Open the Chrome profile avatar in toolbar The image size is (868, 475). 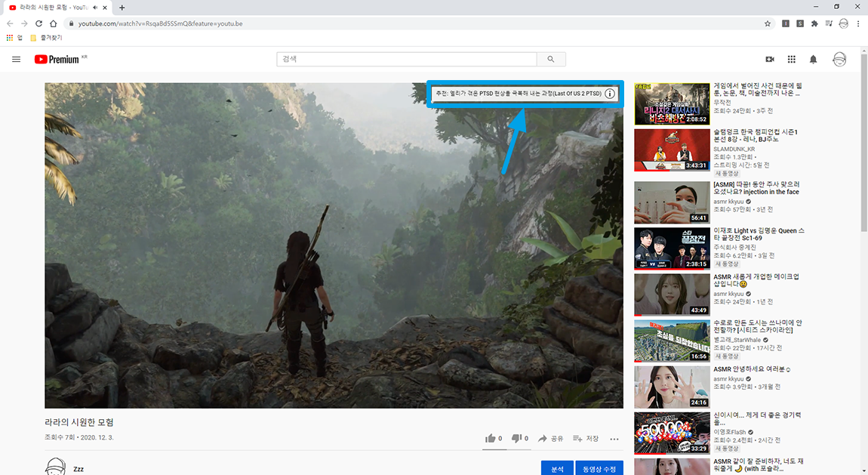pos(844,24)
